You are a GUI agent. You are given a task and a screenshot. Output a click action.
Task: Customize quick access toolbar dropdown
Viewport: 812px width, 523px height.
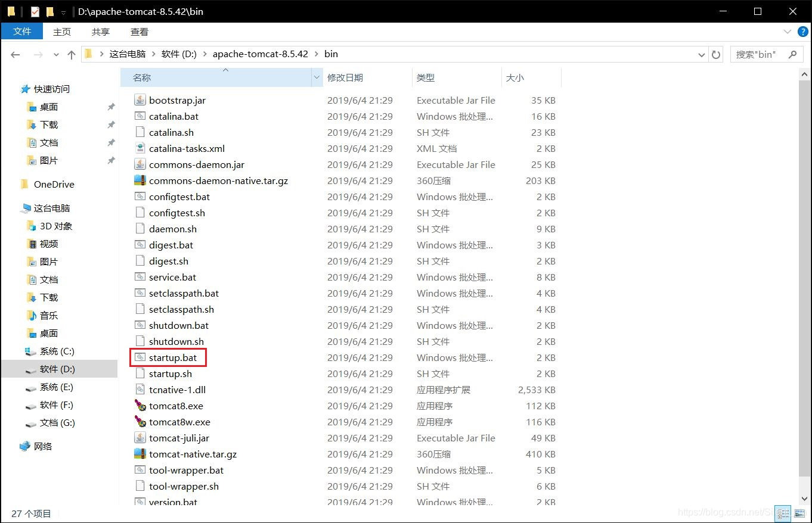(63, 12)
